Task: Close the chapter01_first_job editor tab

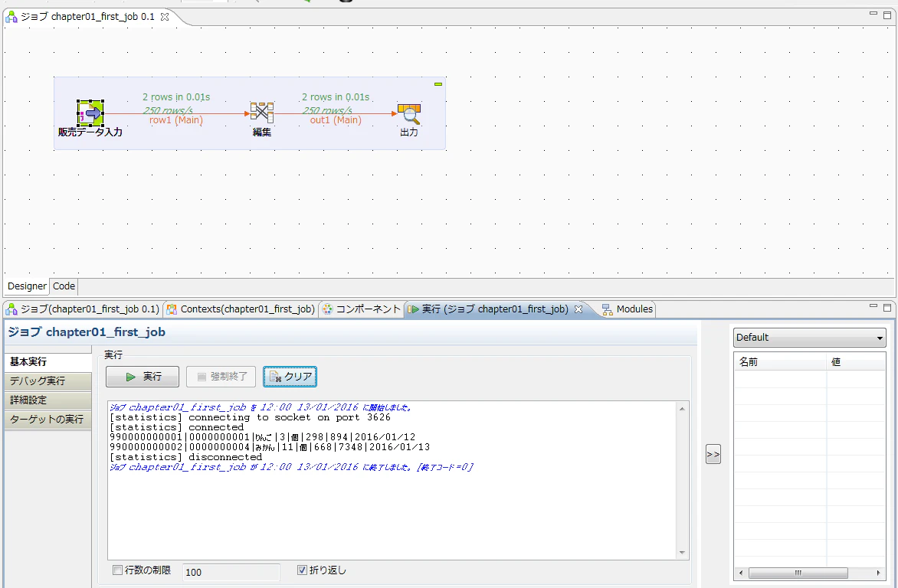Action: tap(165, 17)
